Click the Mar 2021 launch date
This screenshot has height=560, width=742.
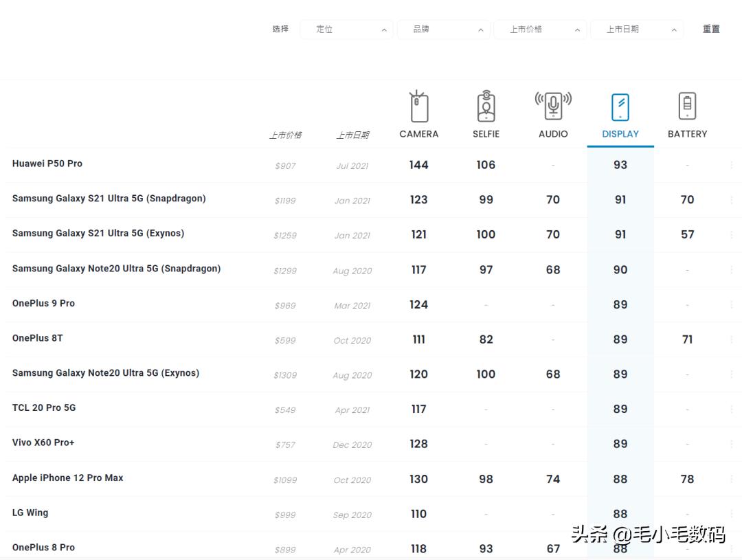(352, 306)
